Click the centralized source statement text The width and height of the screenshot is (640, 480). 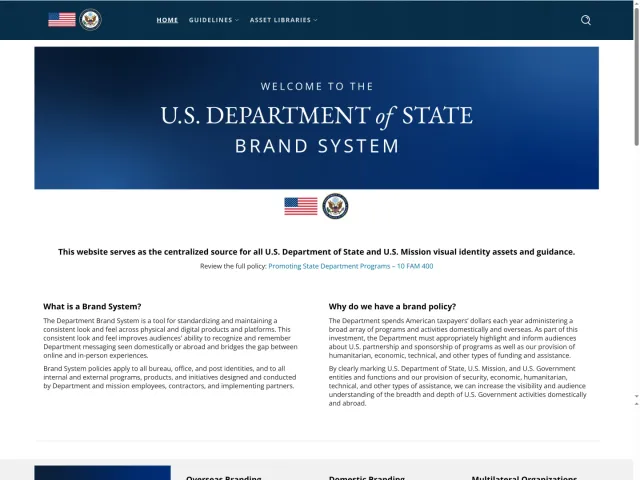pos(316,252)
